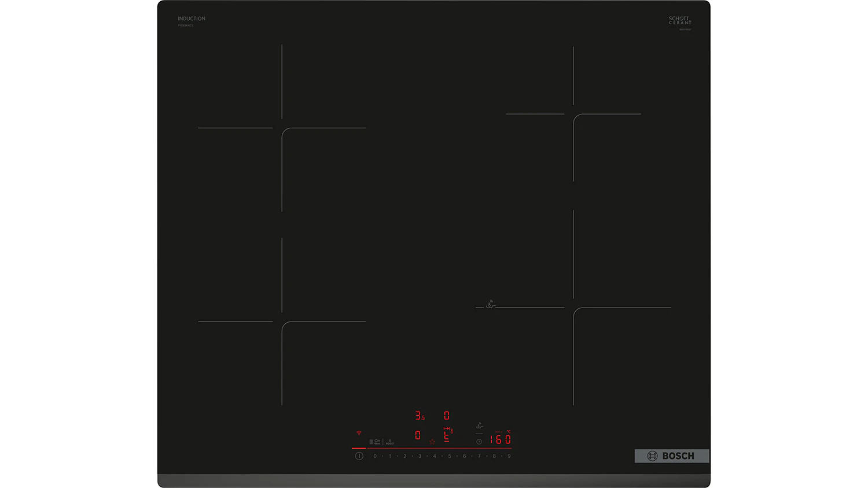Select the zone display showing 3.5

click(420, 416)
